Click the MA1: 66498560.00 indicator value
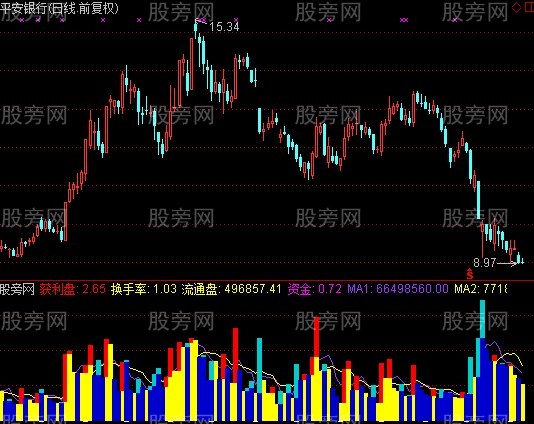Image resolution: width=534 pixels, height=424 pixels. pos(398,289)
